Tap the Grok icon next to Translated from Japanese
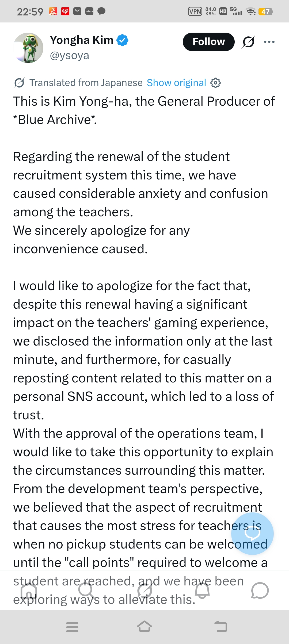Image resolution: width=289 pixels, height=644 pixels. click(x=19, y=83)
